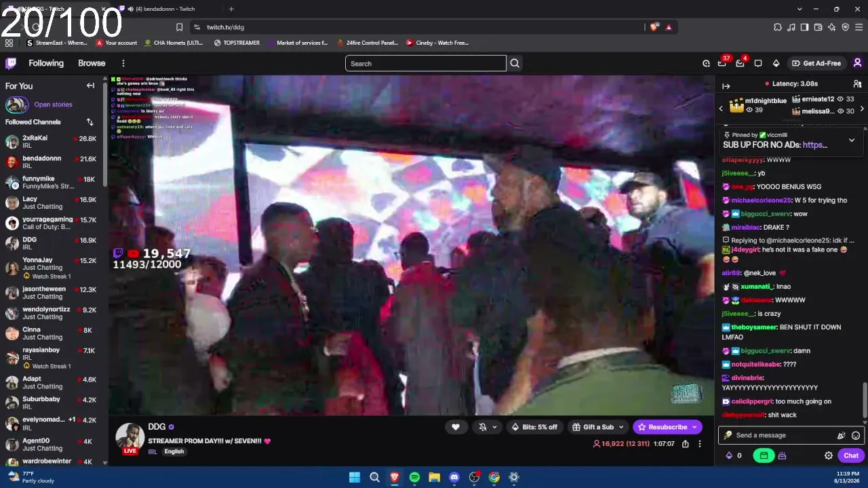
Task: Open chat settings gear icon
Action: [x=828, y=455]
